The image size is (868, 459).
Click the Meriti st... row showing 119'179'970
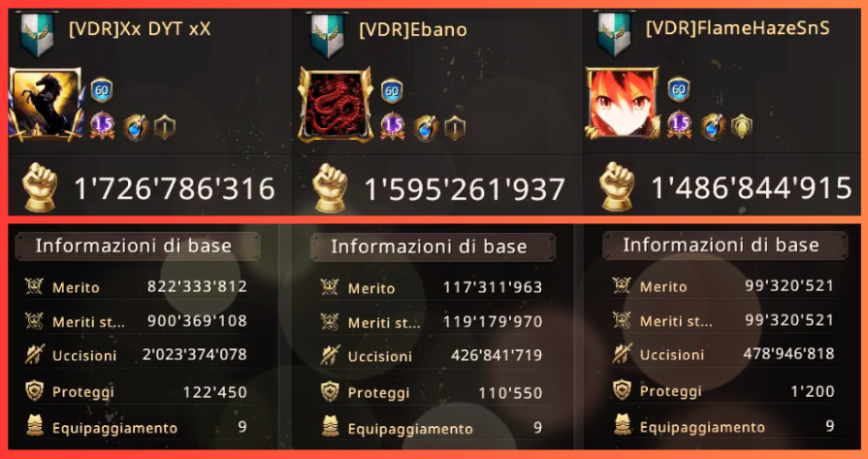pos(432,321)
